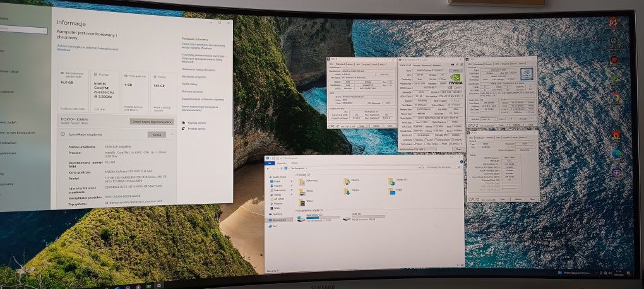
Task: Open the Muzyka folder icon in Explorer
Action: [x=347, y=182]
